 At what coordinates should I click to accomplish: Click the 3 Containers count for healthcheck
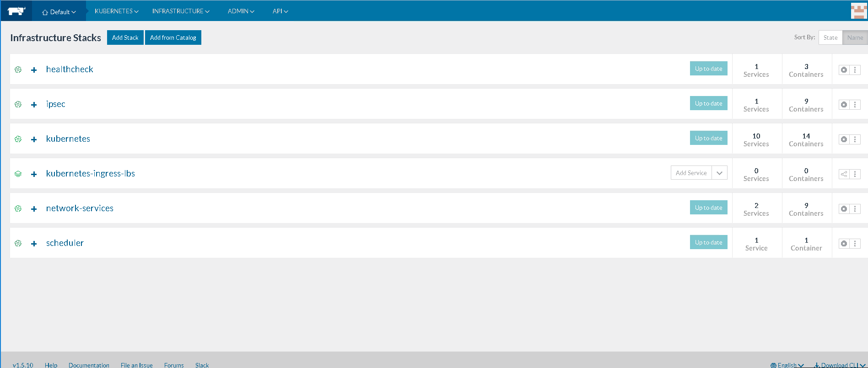[806, 70]
